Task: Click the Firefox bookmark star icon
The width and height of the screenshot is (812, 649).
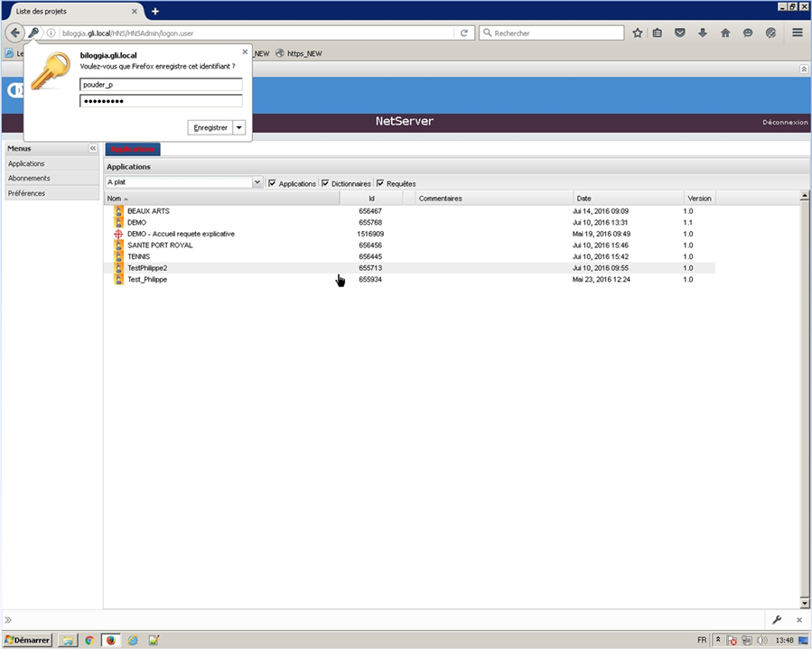Action: tap(637, 32)
